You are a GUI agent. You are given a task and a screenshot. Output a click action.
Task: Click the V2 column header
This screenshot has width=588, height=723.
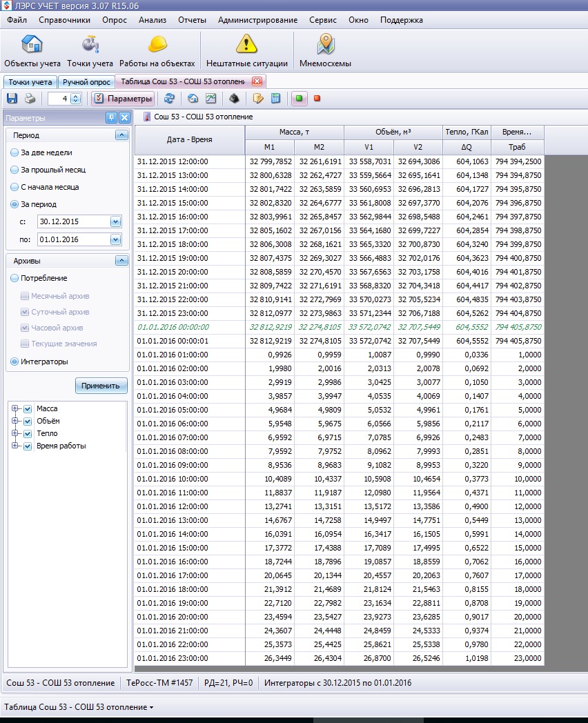[418, 147]
